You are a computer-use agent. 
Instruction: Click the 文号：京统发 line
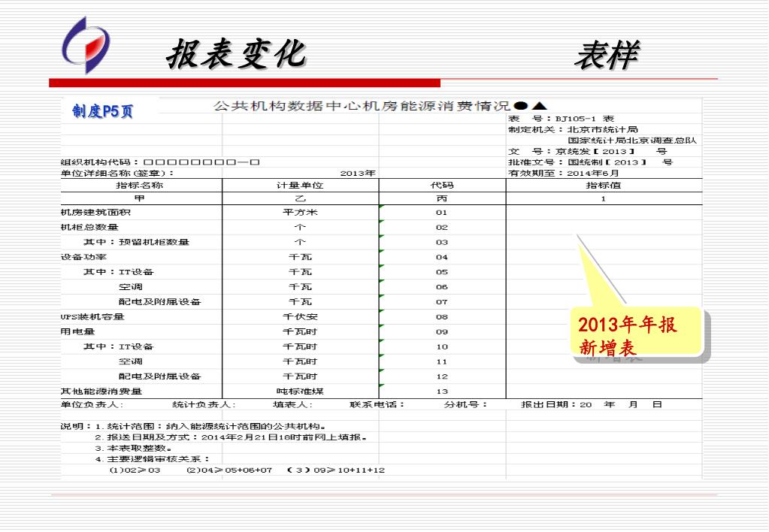(588, 152)
